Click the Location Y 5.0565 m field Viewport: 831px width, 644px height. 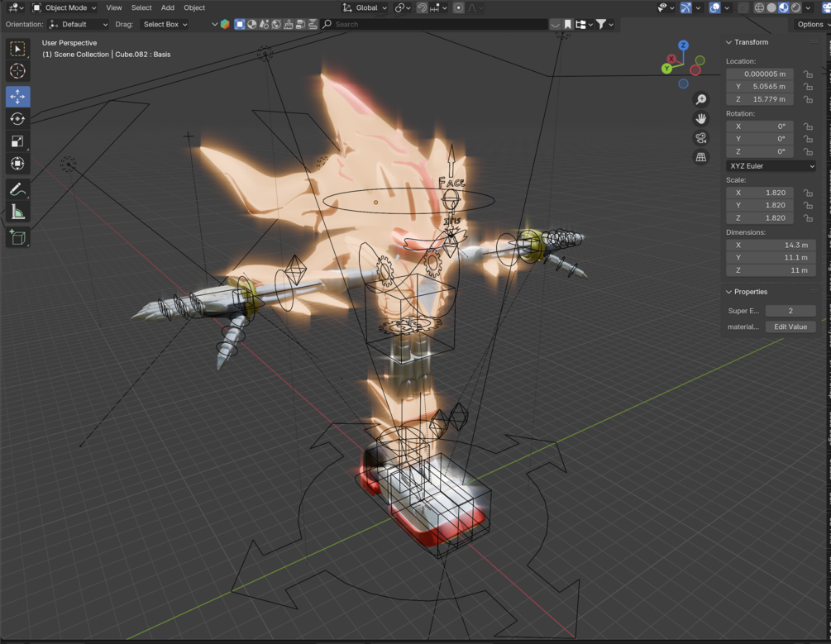click(759, 87)
